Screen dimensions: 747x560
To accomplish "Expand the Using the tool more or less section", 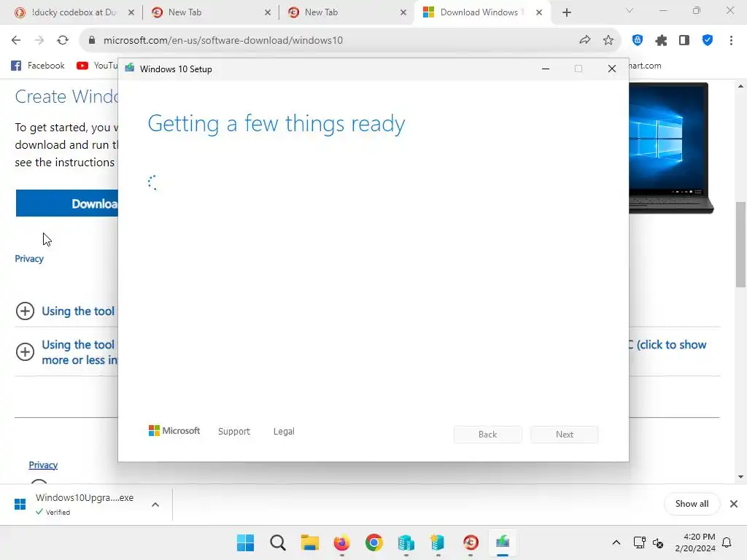I will point(25,352).
